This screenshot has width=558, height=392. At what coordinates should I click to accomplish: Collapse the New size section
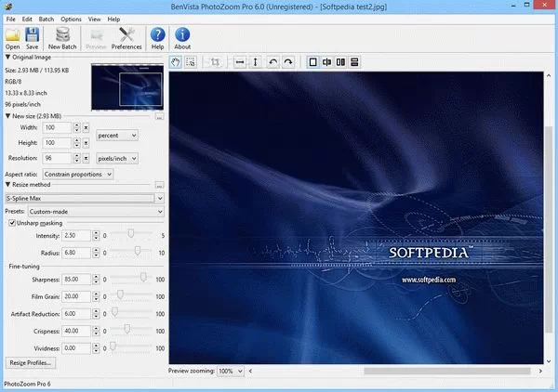[7, 116]
